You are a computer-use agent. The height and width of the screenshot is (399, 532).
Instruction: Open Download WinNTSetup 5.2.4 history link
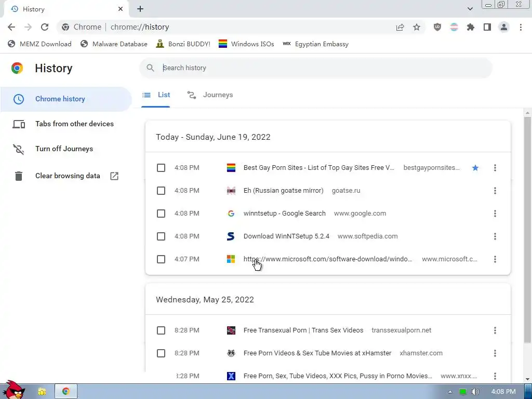(286, 236)
